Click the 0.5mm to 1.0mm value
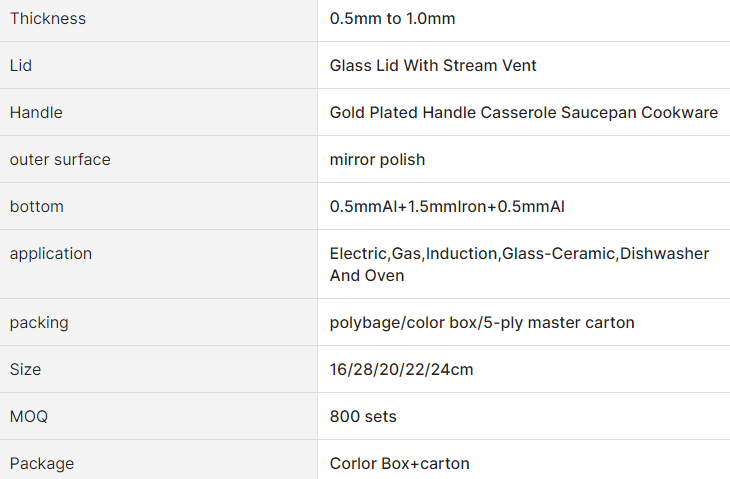730x479 pixels. click(393, 19)
